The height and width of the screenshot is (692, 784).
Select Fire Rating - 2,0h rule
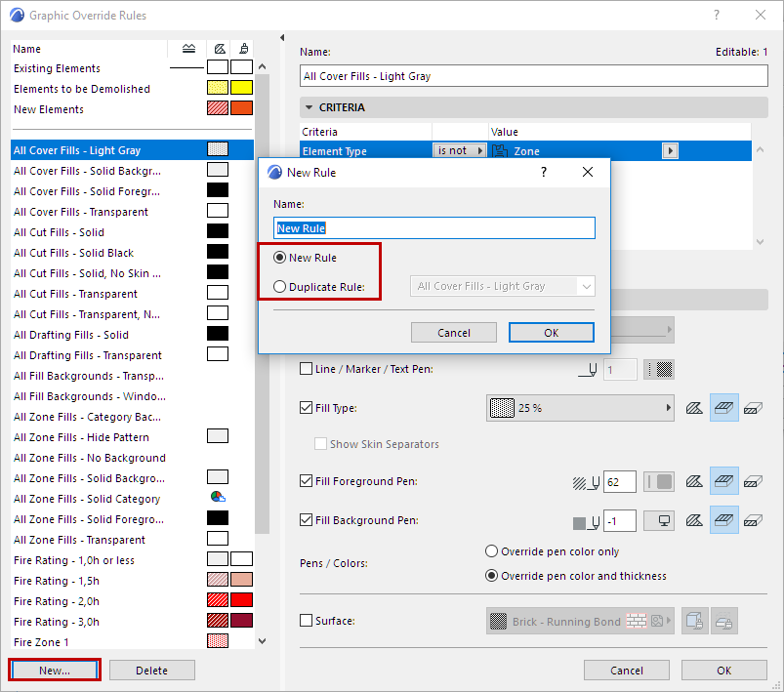[x=133, y=601]
